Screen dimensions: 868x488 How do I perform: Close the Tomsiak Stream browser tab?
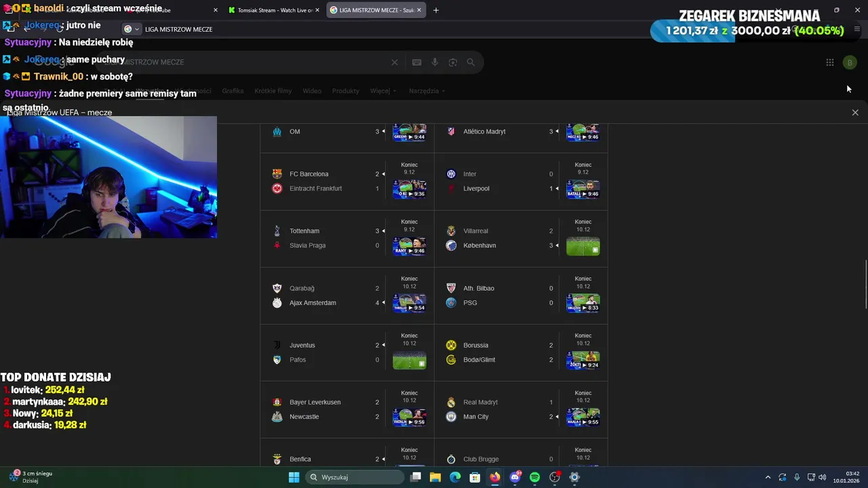pos(317,10)
